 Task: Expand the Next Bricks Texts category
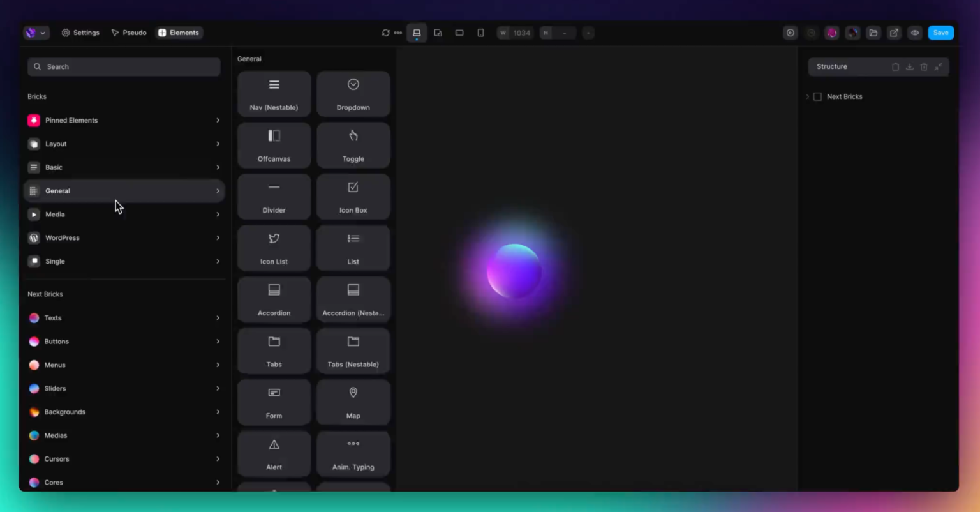pyautogui.click(x=124, y=318)
